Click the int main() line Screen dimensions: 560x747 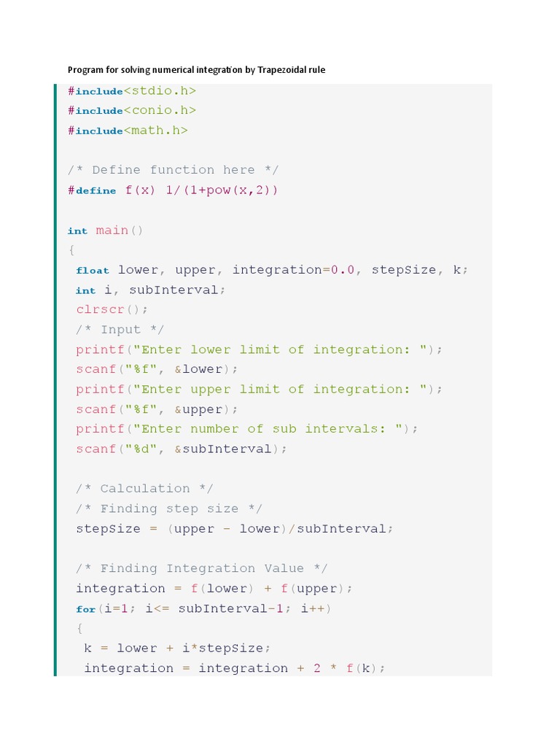(x=106, y=231)
